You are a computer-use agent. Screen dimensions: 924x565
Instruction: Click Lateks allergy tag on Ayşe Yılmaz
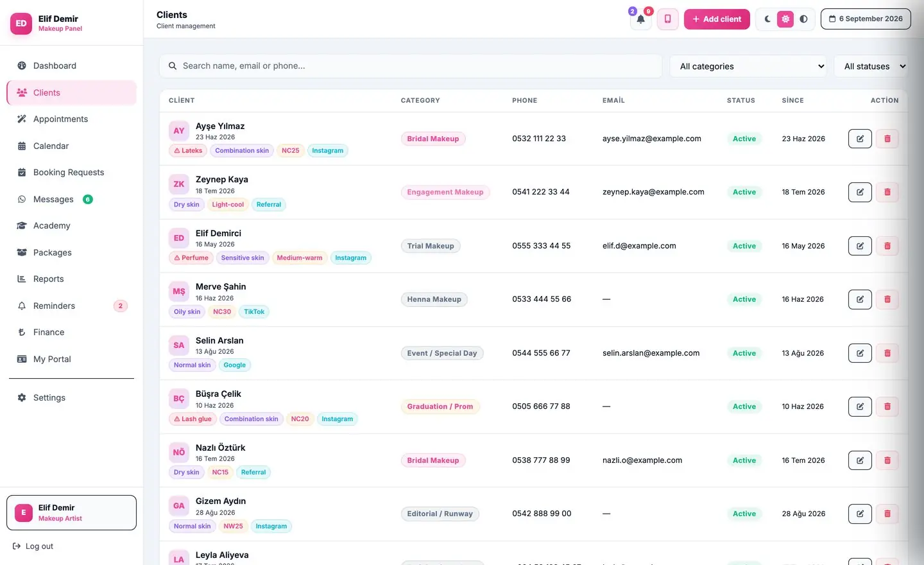click(x=188, y=151)
